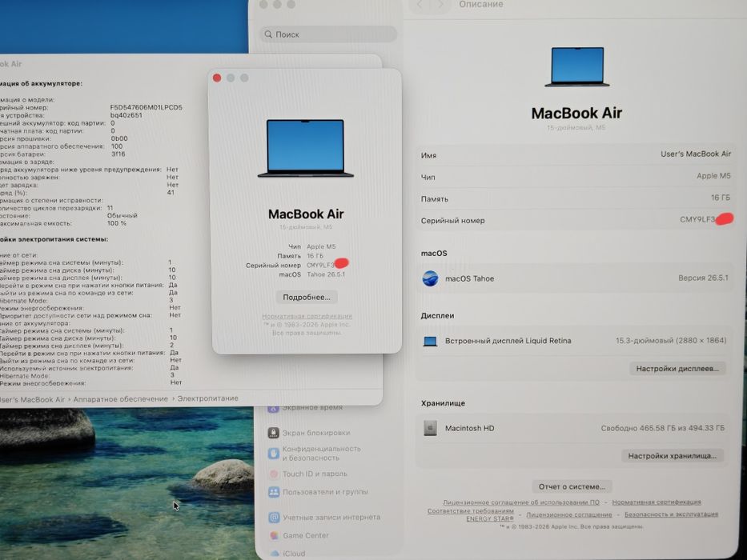Select iCloud icon in Settings sidebar
Image resolution: width=747 pixels, height=560 pixels.
click(275, 554)
